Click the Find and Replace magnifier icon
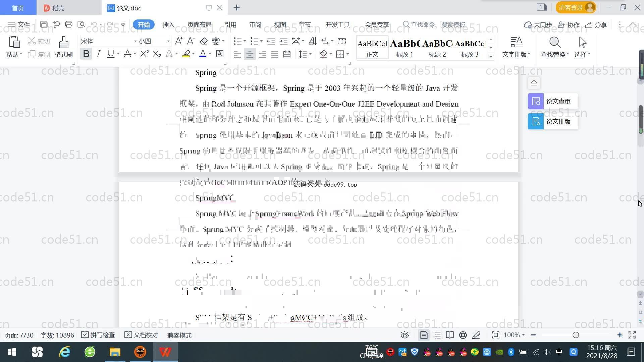Screen dimensions: 644x362 555,42
